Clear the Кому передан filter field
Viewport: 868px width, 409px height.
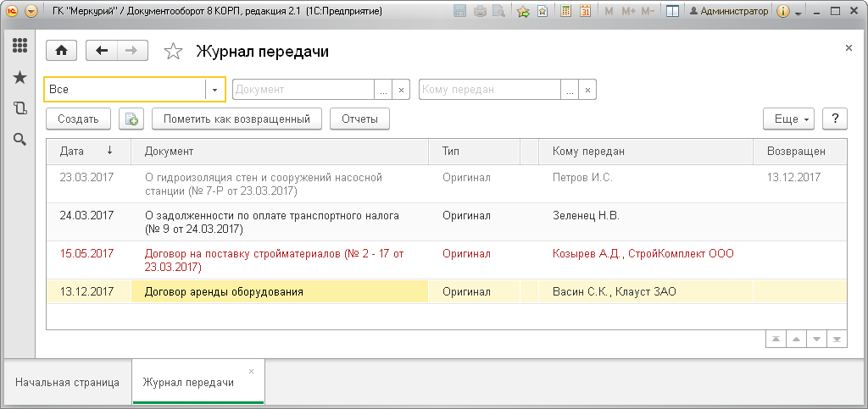588,90
